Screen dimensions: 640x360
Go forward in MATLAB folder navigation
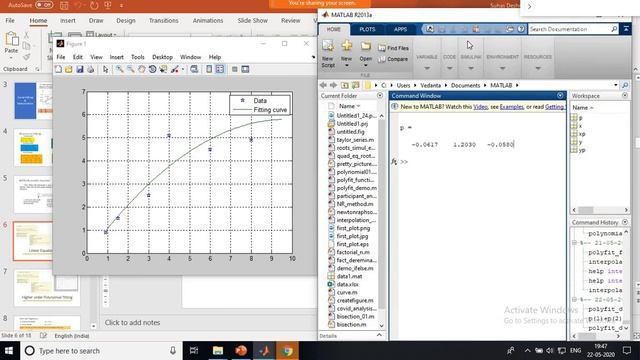point(333,85)
